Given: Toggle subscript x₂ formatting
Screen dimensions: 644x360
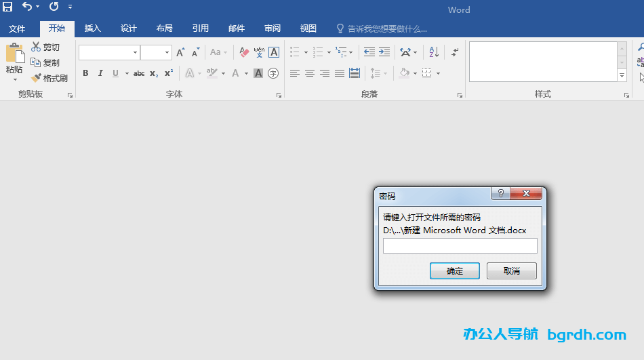Looking at the screenshot, I should (x=154, y=73).
